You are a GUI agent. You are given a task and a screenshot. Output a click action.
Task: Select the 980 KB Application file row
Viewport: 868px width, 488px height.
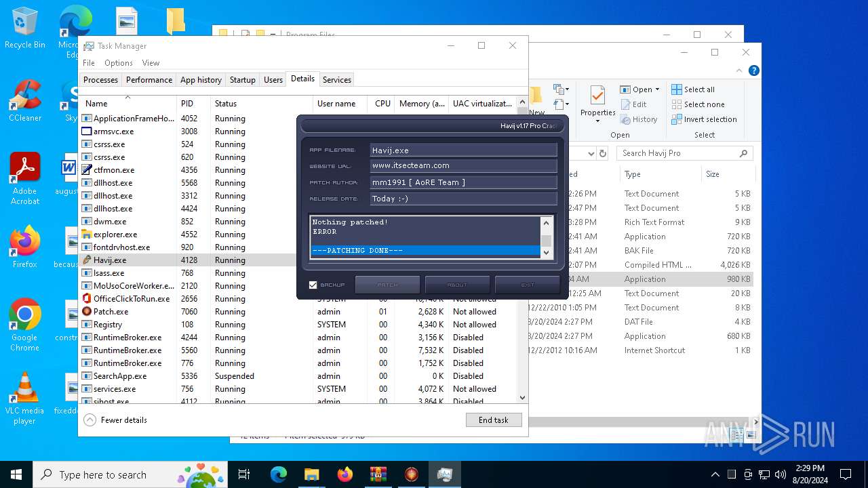click(x=661, y=279)
